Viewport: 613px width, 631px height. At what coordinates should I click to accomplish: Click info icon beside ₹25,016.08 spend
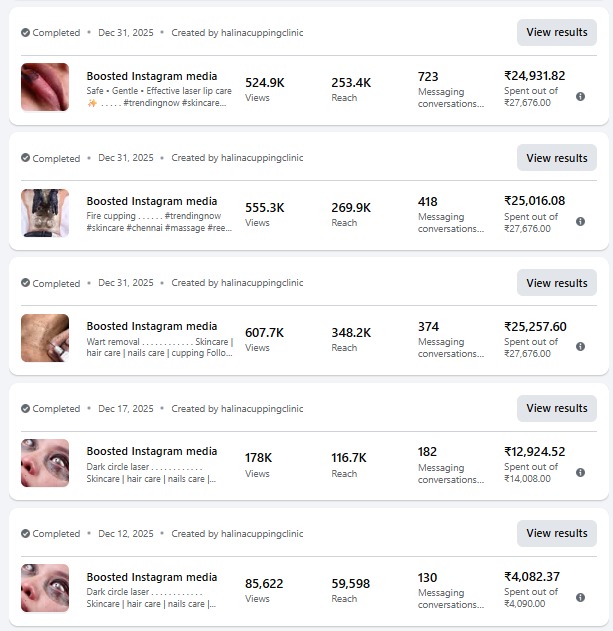[580, 222]
